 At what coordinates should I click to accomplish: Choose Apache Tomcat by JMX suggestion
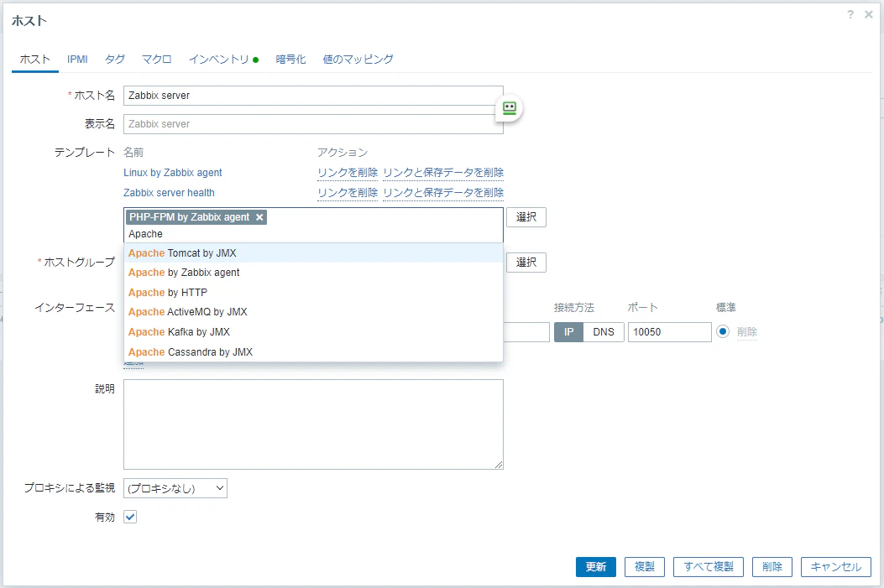313,253
